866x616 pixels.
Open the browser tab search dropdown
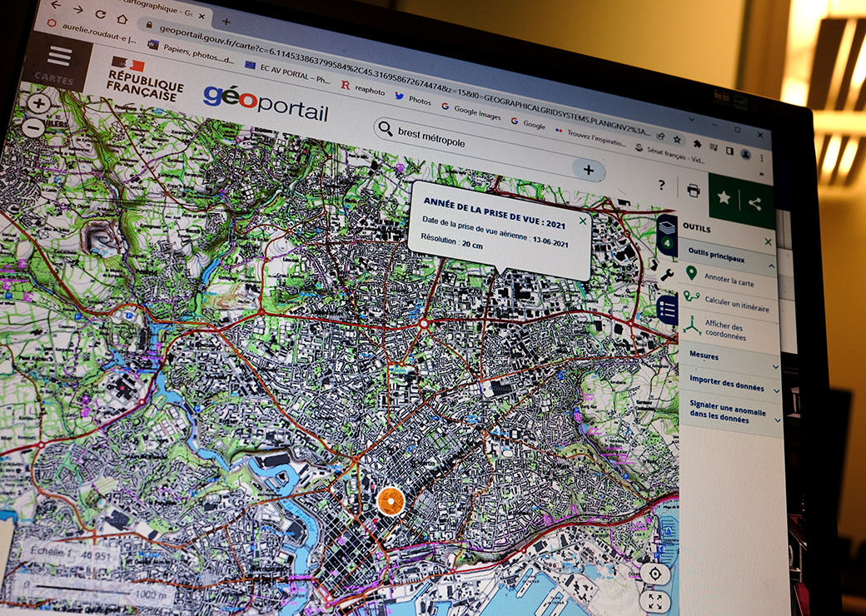(693, 119)
